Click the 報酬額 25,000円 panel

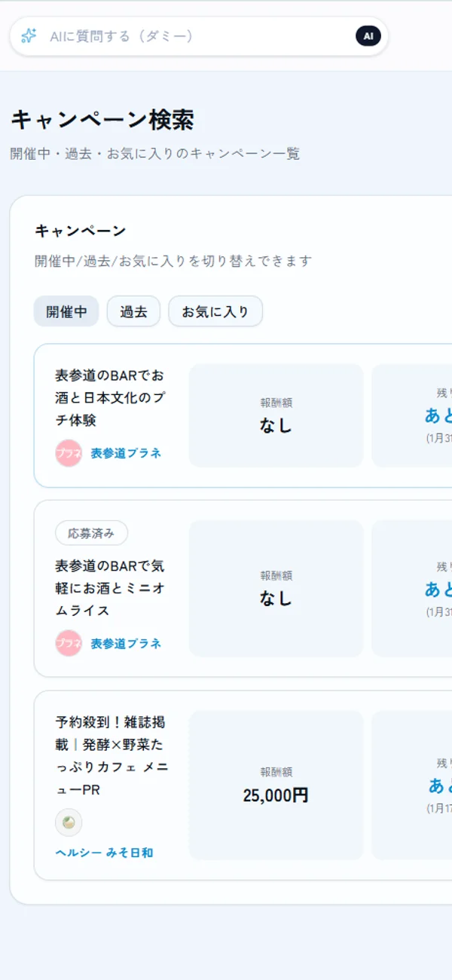coord(275,784)
